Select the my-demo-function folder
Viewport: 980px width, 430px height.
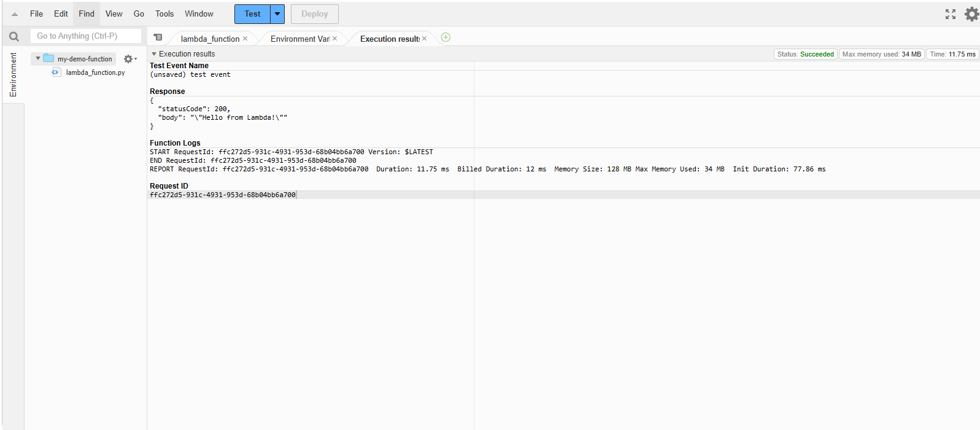click(85, 59)
